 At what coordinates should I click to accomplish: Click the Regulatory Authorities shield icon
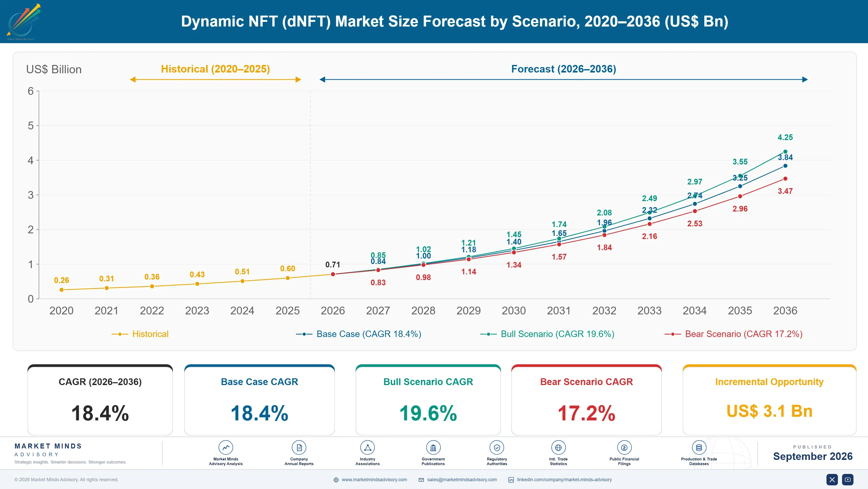click(x=497, y=447)
